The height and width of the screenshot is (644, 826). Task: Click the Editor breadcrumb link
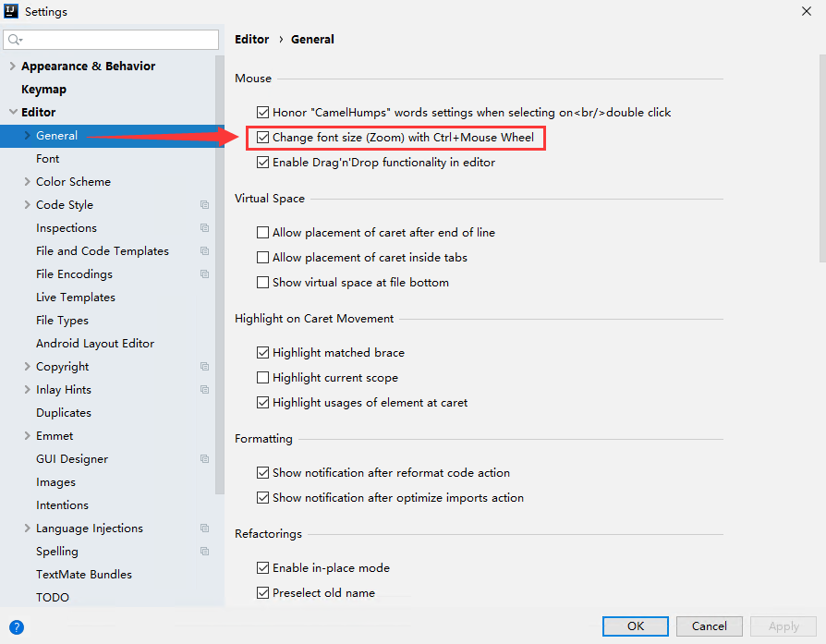click(x=252, y=40)
